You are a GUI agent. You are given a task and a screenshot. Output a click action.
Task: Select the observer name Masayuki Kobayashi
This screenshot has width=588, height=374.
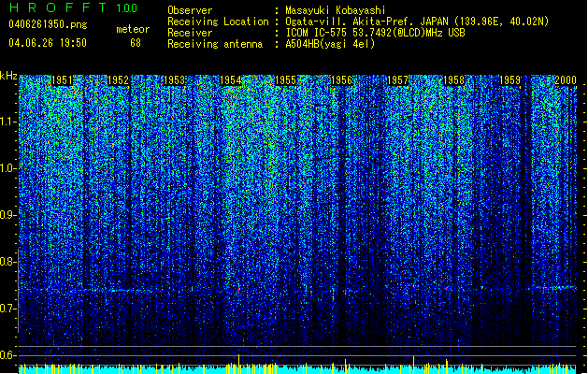point(336,10)
